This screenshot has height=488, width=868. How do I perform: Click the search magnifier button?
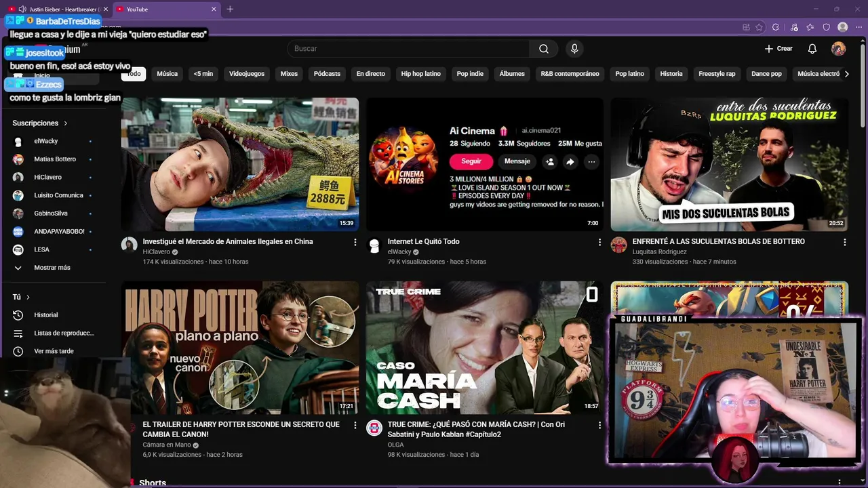(544, 49)
